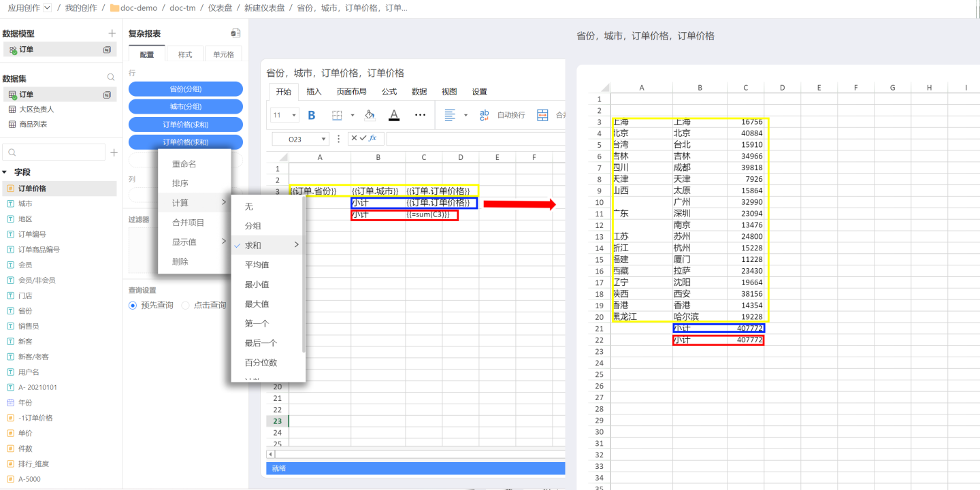Open the cell name box dropdown arrow

pos(323,139)
